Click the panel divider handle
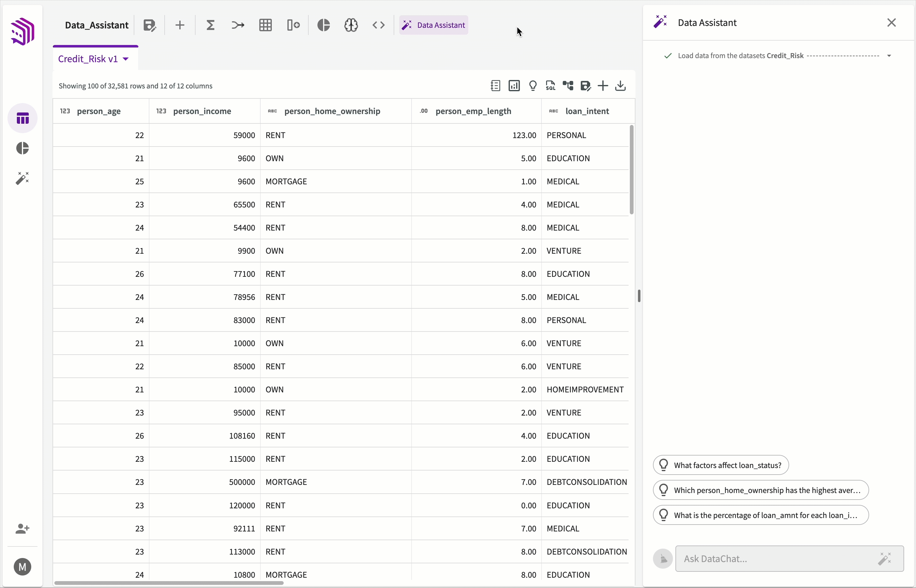 639,296
